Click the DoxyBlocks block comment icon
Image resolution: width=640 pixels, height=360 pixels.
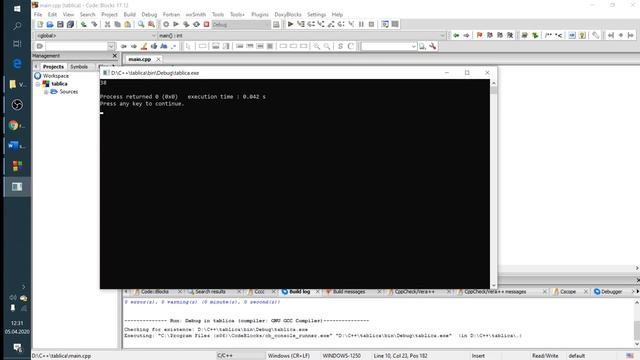click(x=548, y=36)
